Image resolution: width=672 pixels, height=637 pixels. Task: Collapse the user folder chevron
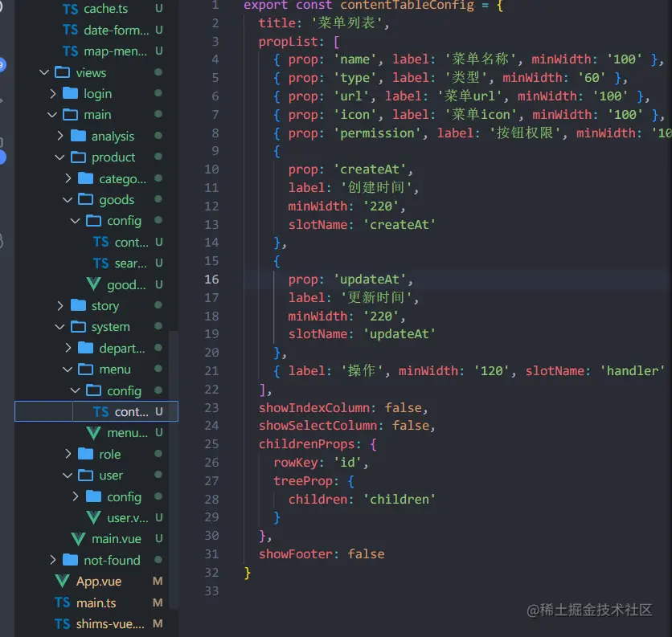pyautogui.click(x=68, y=476)
